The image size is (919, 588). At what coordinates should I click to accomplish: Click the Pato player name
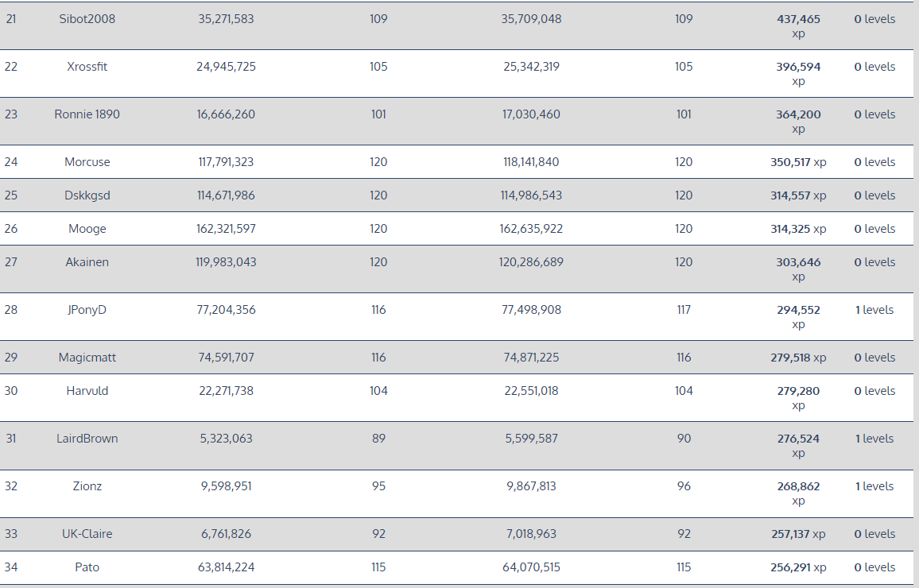(87, 567)
